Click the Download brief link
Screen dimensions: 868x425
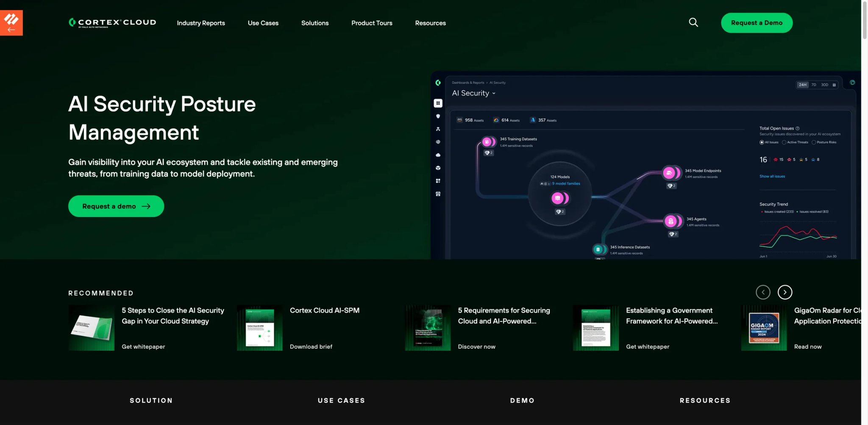pyautogui.click(x=311, y=347)
